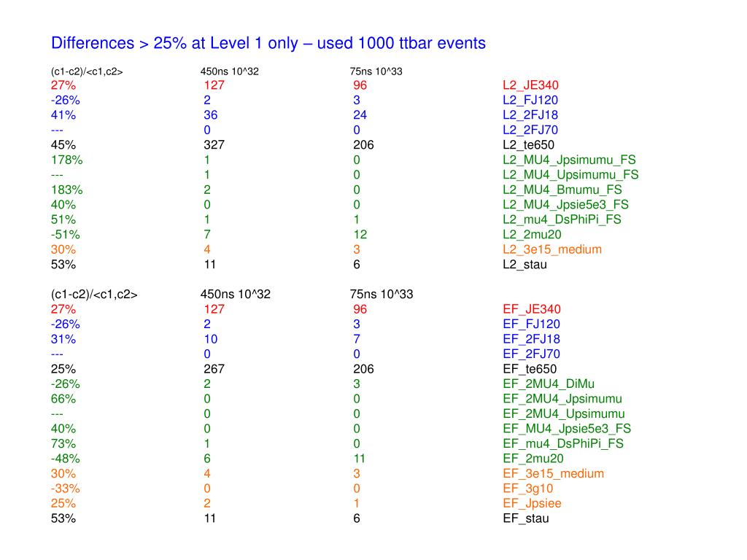Screen dimensions: 747x560
Task: Select the L2_mu4_DsPhiPi_FS label
Action: (x=562, y=219)
